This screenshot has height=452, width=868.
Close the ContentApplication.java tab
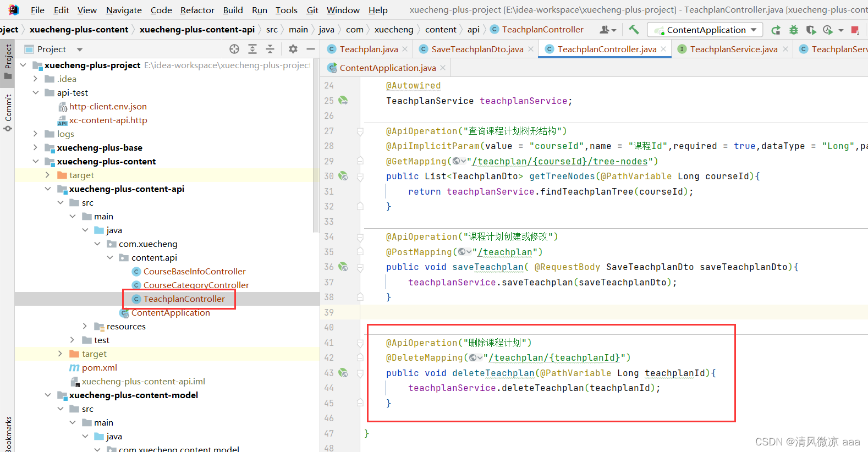[x=443, y=68]
